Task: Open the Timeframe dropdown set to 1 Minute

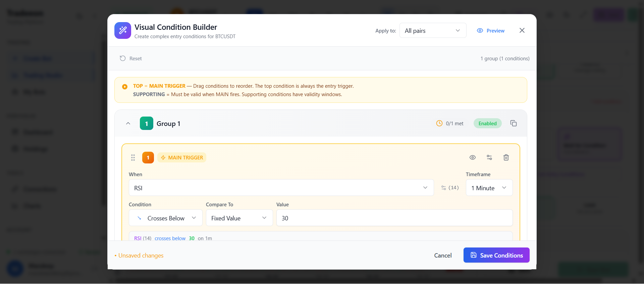Action: (489, 188)
